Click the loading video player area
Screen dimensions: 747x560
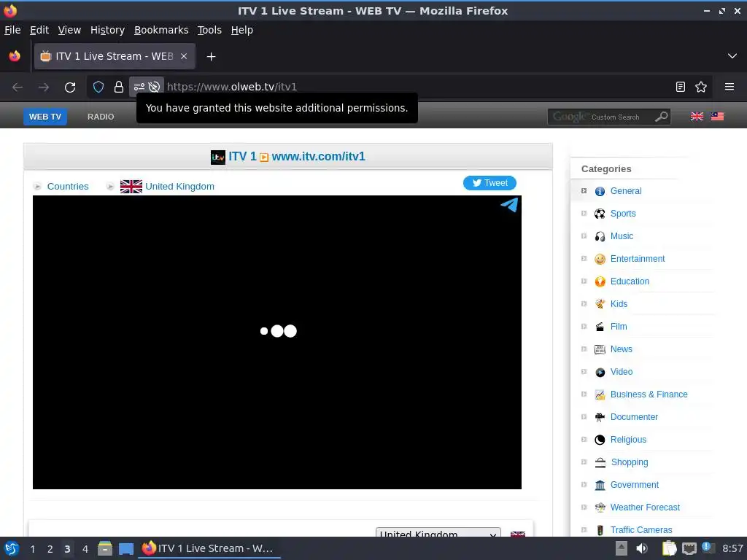tap(276, 343)
